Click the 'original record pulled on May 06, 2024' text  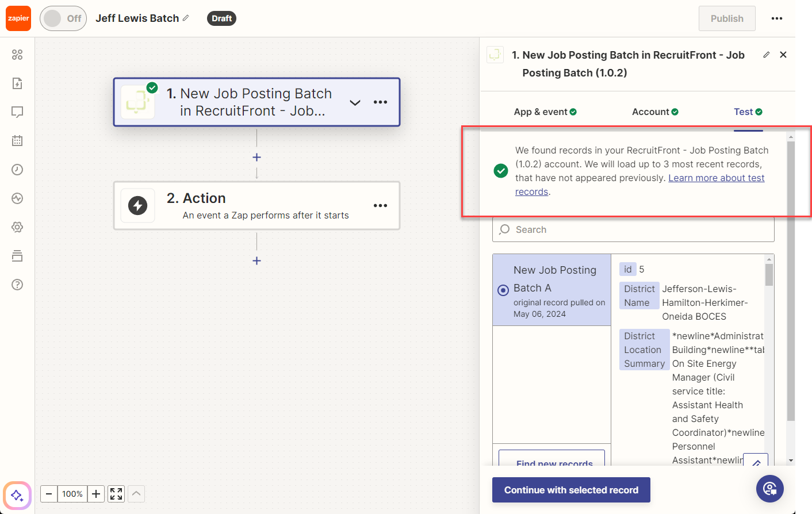[x=559, y=308]
